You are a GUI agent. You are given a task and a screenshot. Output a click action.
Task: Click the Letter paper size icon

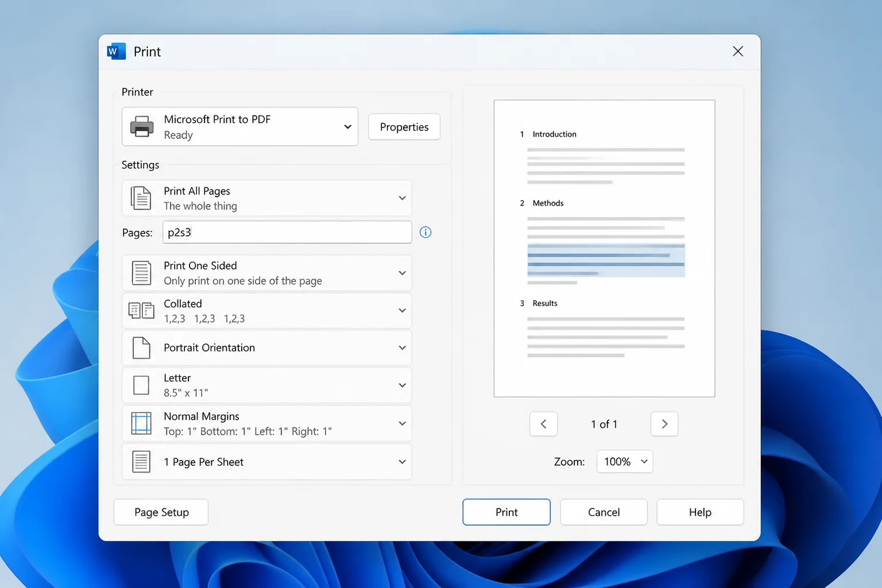point(141,385)
